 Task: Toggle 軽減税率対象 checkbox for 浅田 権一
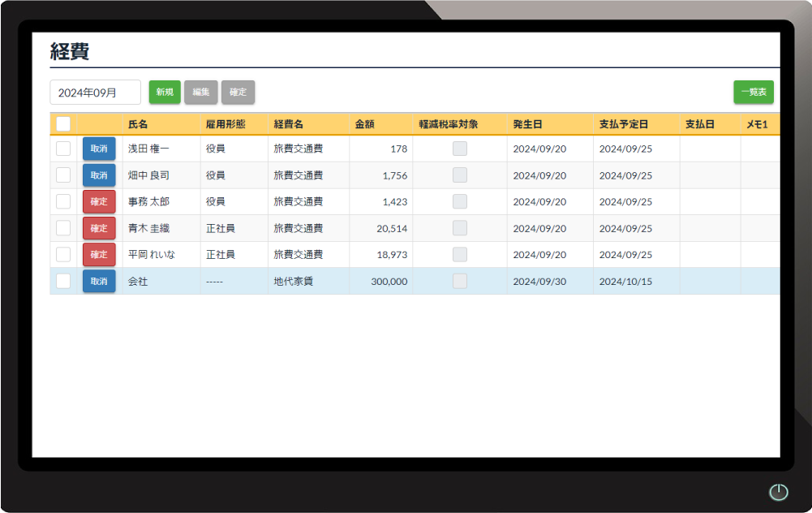pyautogui.click(x=460, y=149)
